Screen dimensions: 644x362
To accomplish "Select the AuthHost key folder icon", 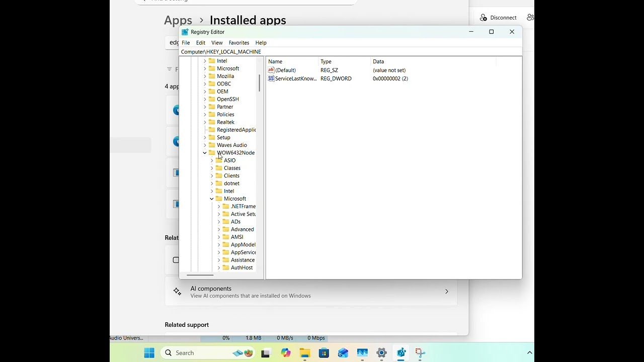I will (226, 267).
